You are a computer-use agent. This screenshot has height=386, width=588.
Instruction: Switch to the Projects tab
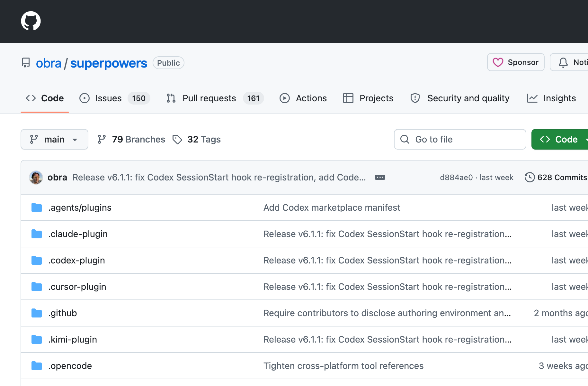[x=368, y=98]
